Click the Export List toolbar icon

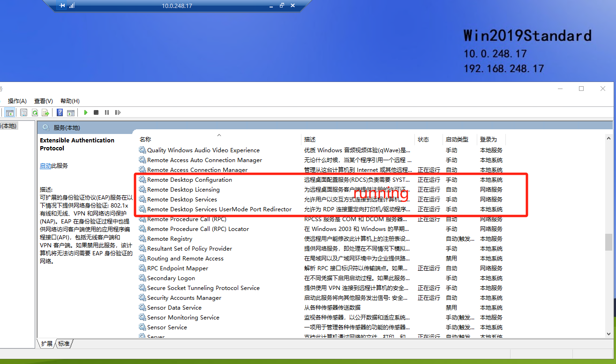45,112
